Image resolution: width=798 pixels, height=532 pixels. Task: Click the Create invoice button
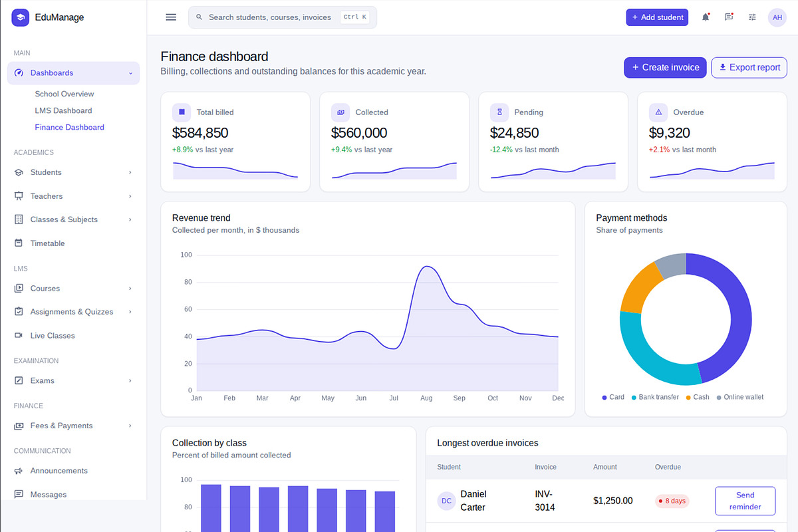click(x=665, y=67)
